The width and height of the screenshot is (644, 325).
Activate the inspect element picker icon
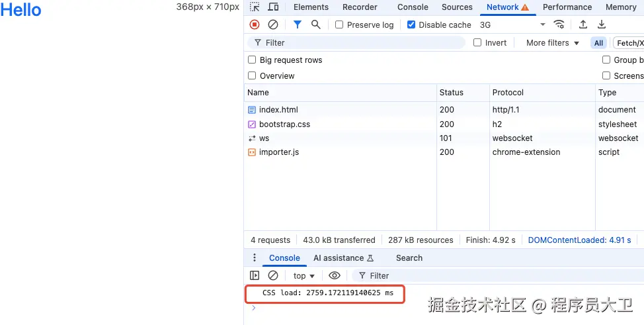(255, 7)
